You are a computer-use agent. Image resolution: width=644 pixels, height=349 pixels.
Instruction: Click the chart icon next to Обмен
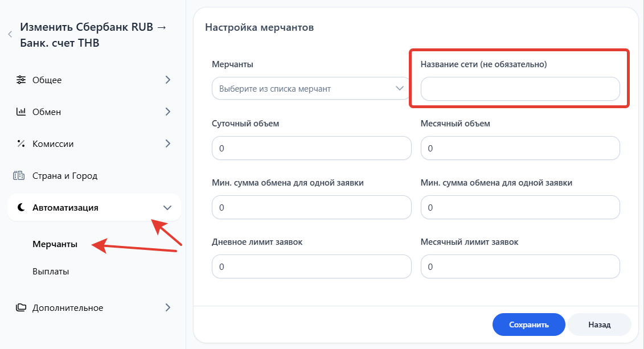click(x=20, y=112)
